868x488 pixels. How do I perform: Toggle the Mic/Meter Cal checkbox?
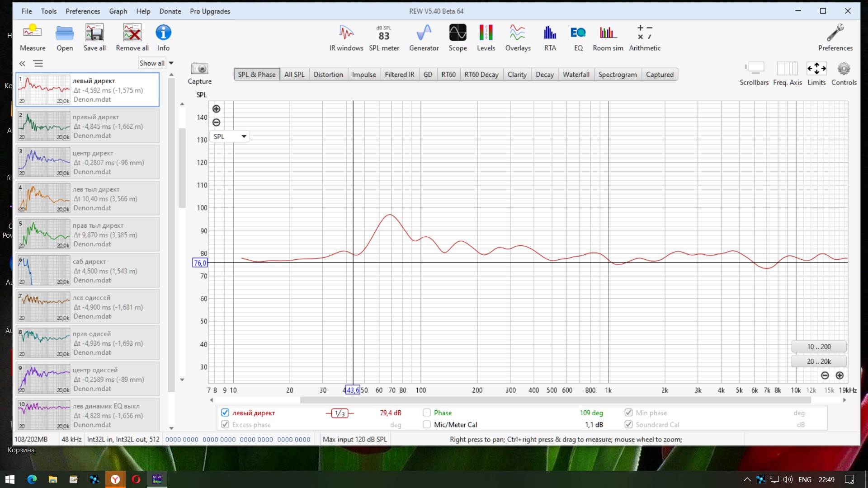coord(427,424)
